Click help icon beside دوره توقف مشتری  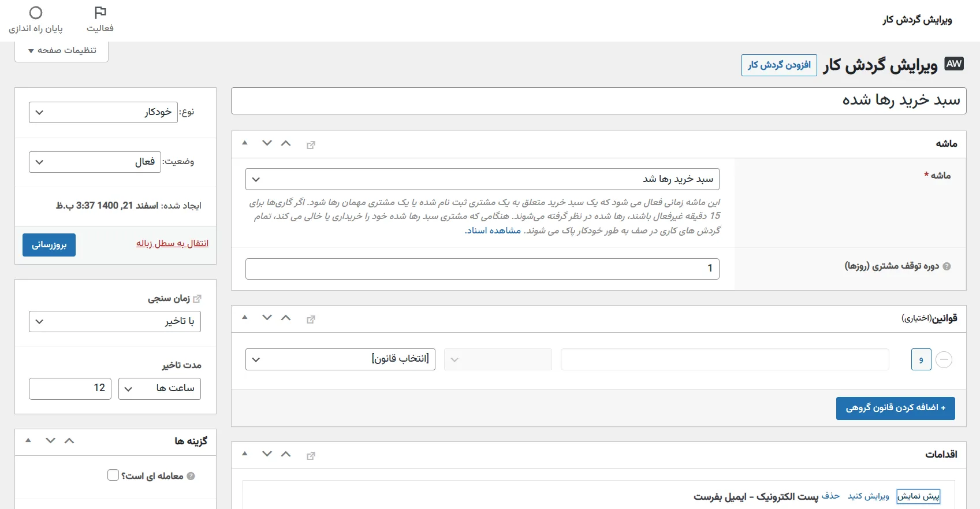[947, 266]
